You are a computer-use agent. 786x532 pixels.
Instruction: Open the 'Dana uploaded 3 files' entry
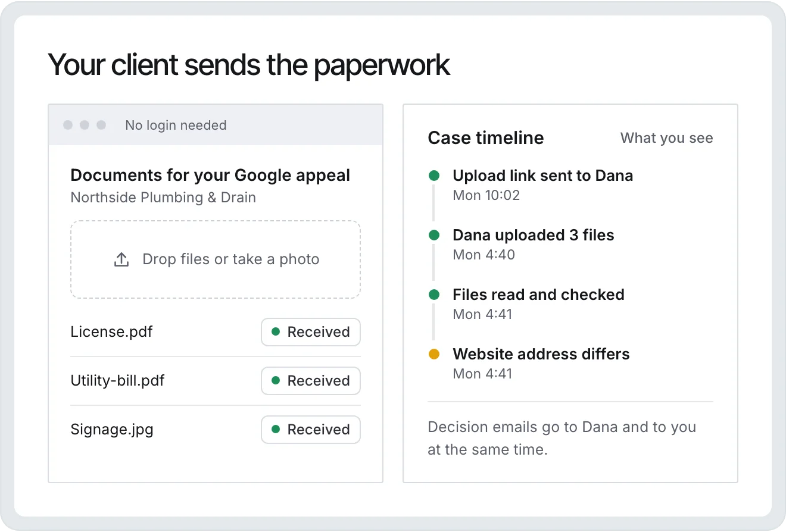[x=534, y=235]
